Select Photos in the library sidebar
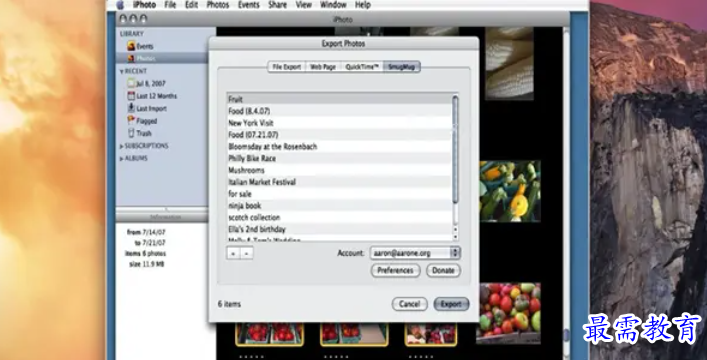 pos(162,58)
